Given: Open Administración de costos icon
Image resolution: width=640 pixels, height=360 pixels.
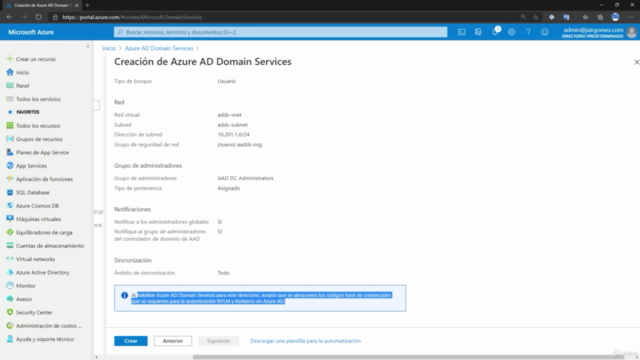Looking at the screenshot, I should tap(10, 326).
